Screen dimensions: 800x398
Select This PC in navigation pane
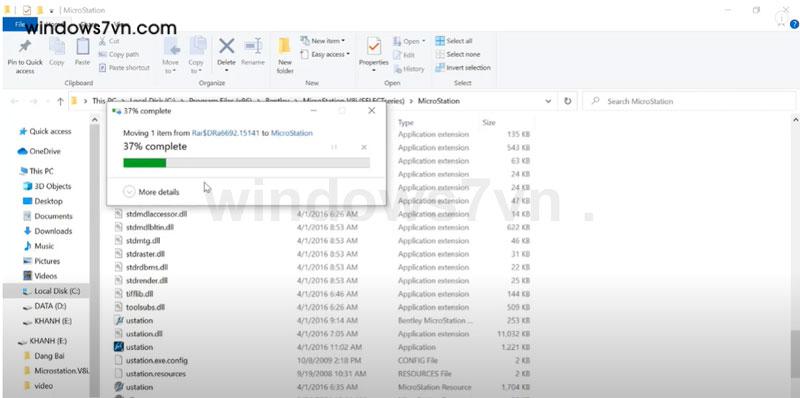36,171
